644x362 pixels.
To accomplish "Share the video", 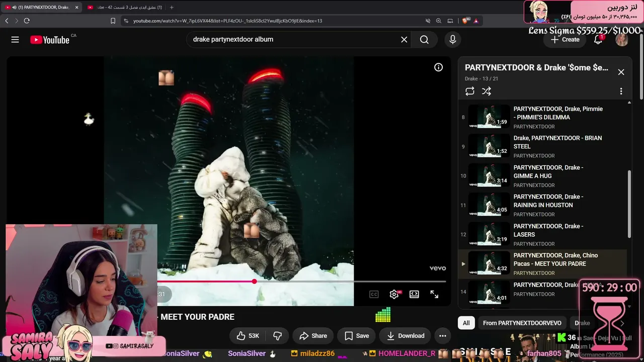I will click(313, 336).
